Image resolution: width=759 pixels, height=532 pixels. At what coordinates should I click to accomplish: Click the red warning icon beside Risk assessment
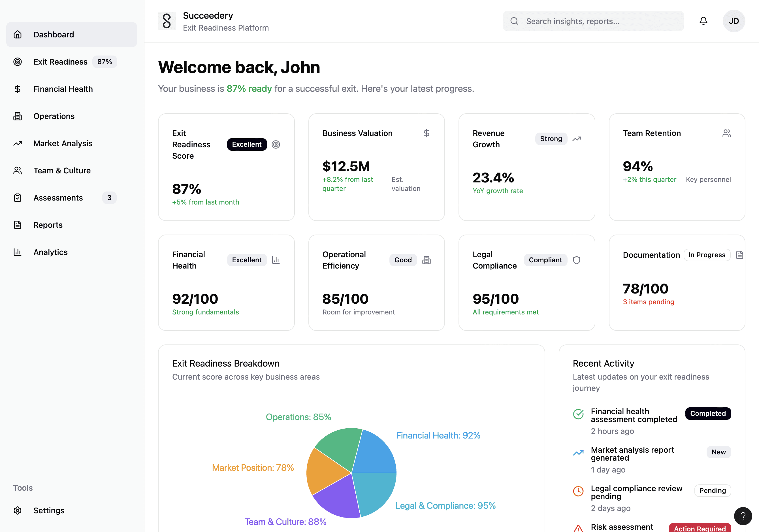(x=578, y=528)
